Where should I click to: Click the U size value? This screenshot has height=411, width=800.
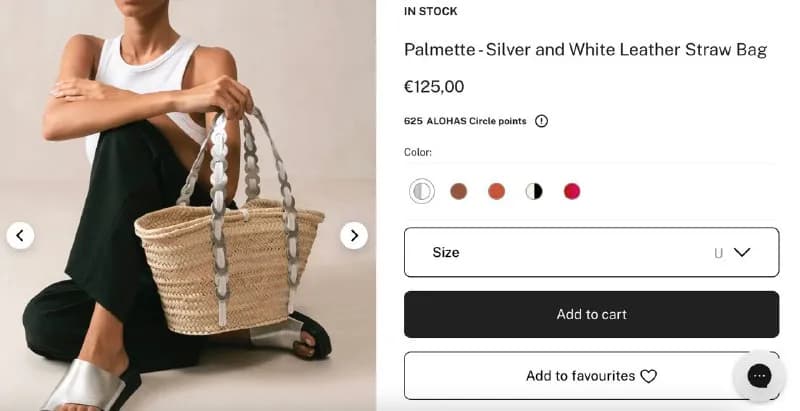click(x=718, y=253)
